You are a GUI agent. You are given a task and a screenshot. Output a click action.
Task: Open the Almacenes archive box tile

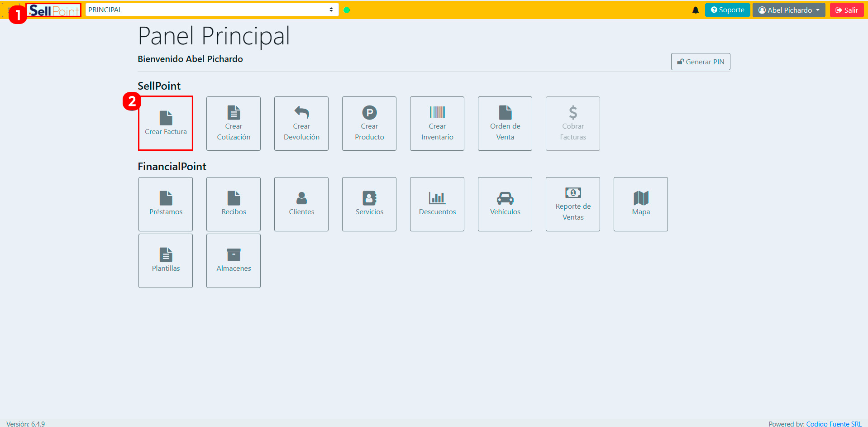pyautogui.click(x=234, y=261)
